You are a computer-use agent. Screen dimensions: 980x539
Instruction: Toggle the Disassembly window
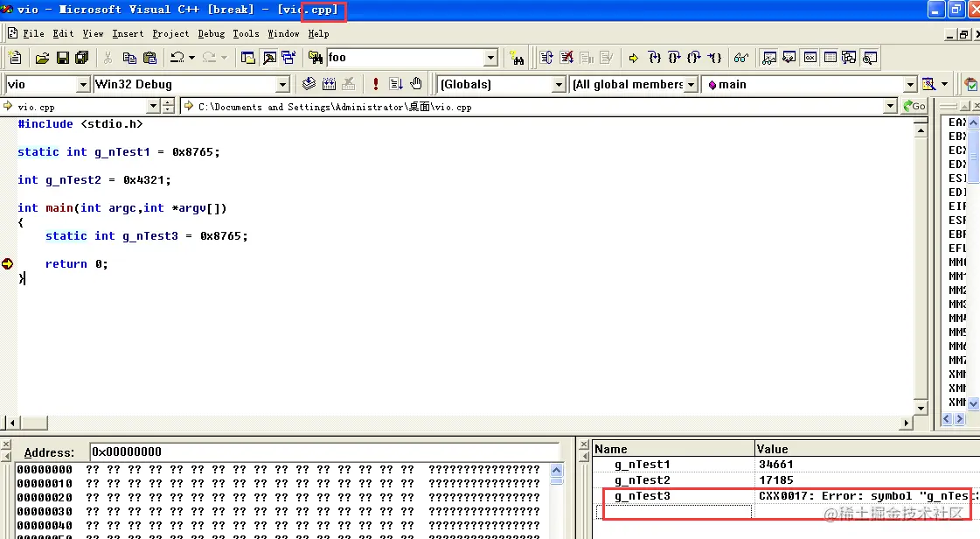pyautogui.click(x=869, y=58)
